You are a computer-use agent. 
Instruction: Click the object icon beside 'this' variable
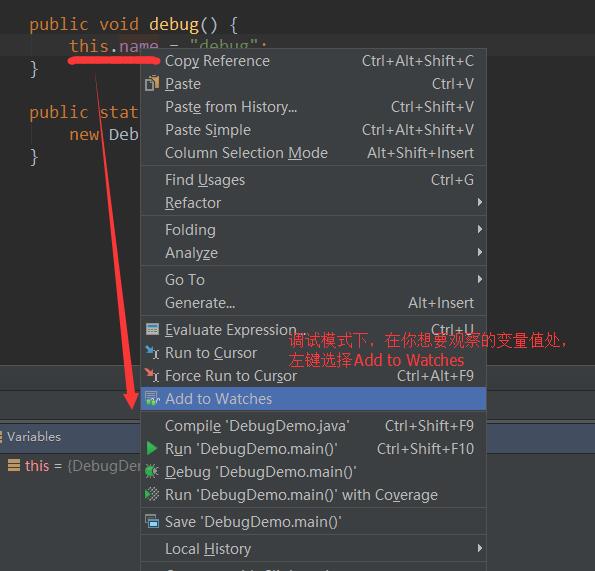tap(14, 465)
